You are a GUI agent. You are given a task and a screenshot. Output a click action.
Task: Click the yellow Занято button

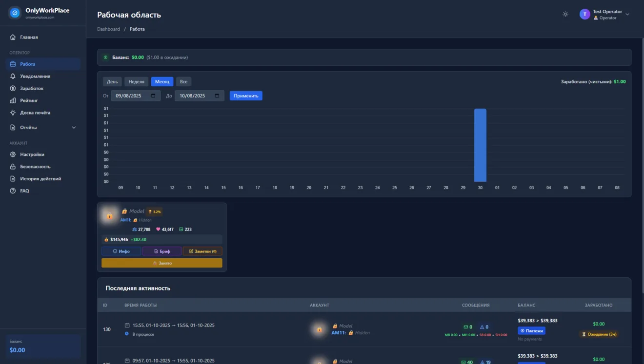coord(162,263)
